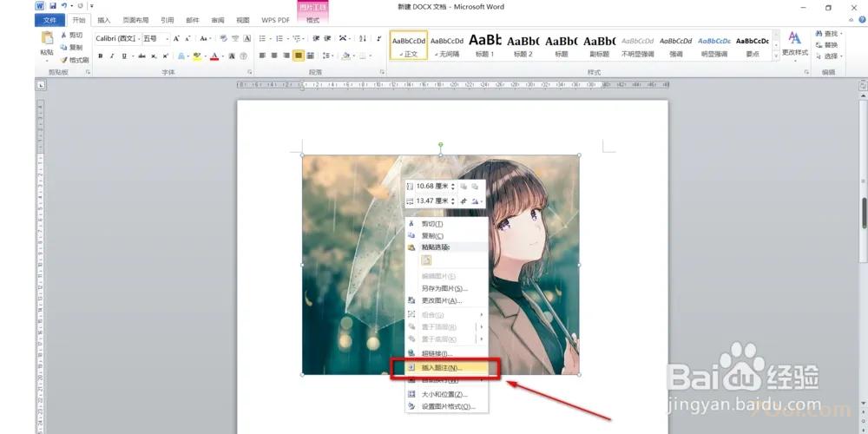Screen dimensions: 868x434
Task: Click the Grow Font icon
Action: tap(176, 38)
